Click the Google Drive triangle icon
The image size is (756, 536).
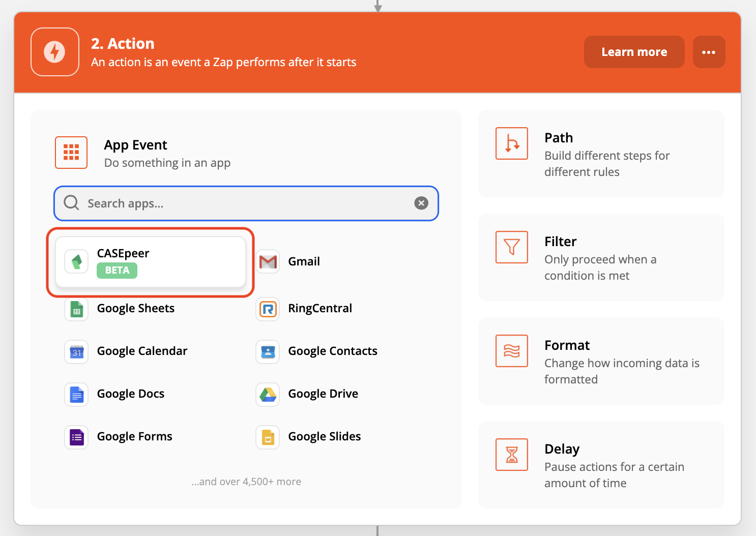coord(268,394)
